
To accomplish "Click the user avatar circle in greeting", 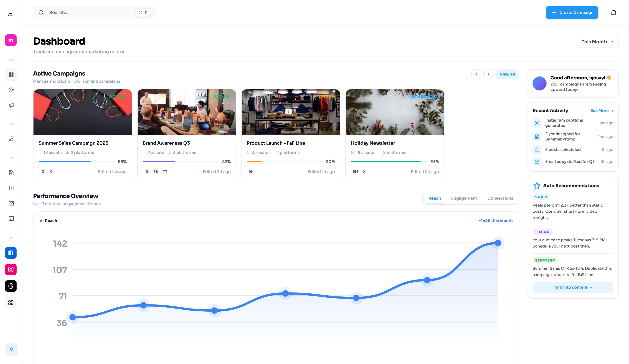I will [539, 83].
